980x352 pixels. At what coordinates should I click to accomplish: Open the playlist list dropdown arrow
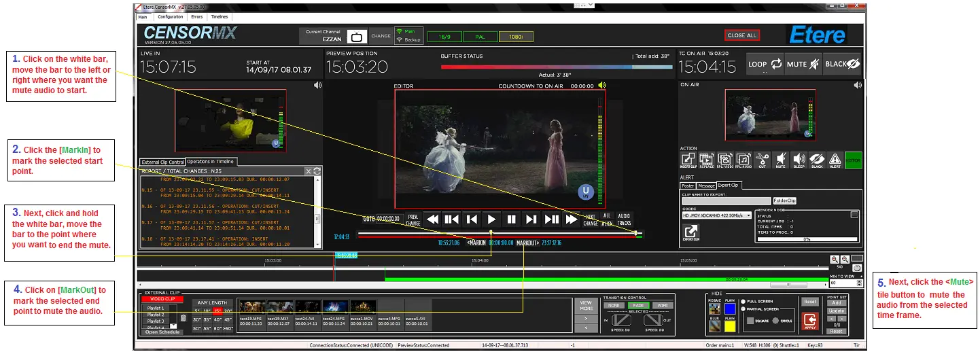click(173, 326)
